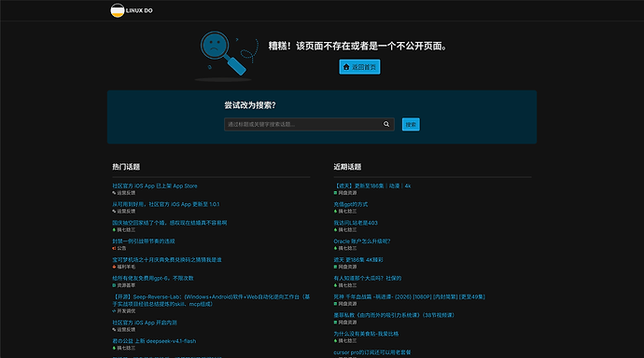
Task: Click 网盘资源 category under 遮天 更186集 4K臻彩
Action: [345, 267]
